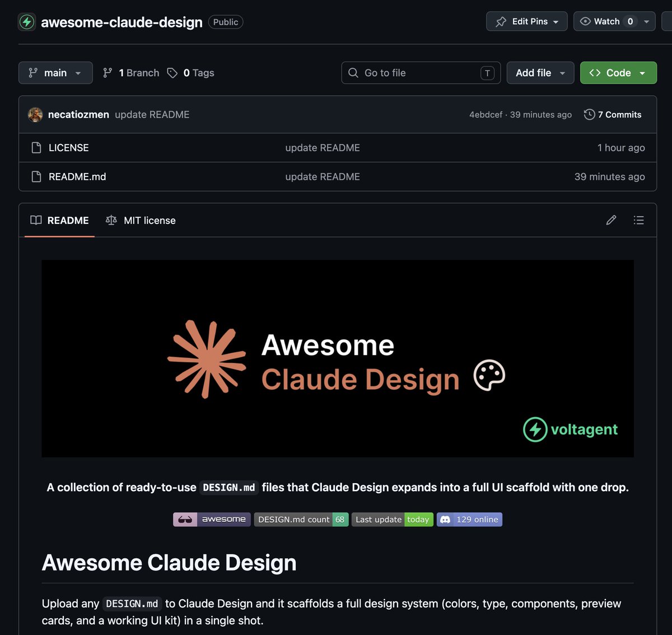Click DESIGN.md code in 'Upload any' paragraph
Screen dimensions: 672x635
(132, 604)
